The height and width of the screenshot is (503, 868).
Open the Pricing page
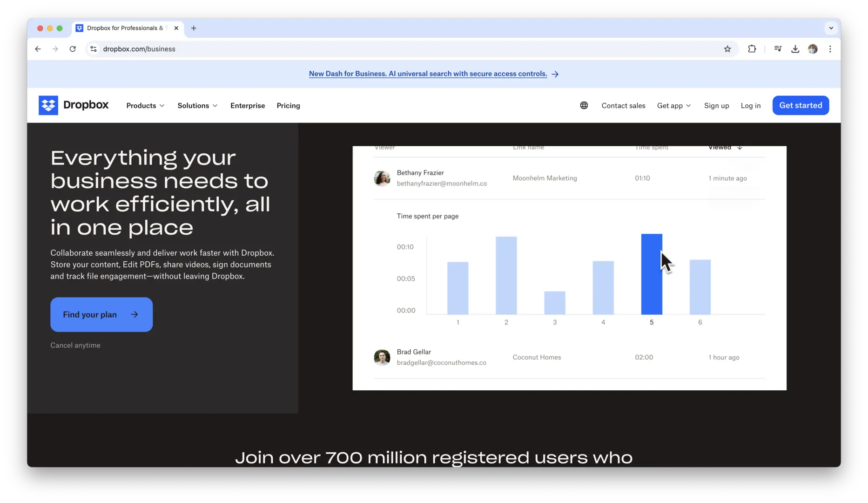(x=288, y=106)
